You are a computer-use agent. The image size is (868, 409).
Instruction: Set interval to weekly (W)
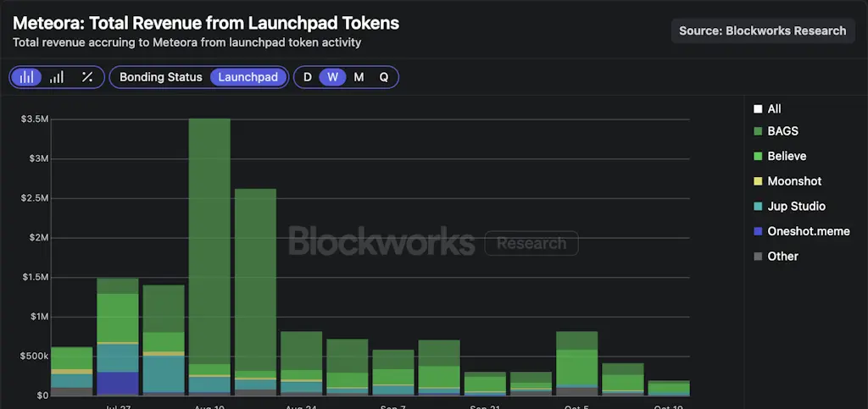(x=332, y=77)
